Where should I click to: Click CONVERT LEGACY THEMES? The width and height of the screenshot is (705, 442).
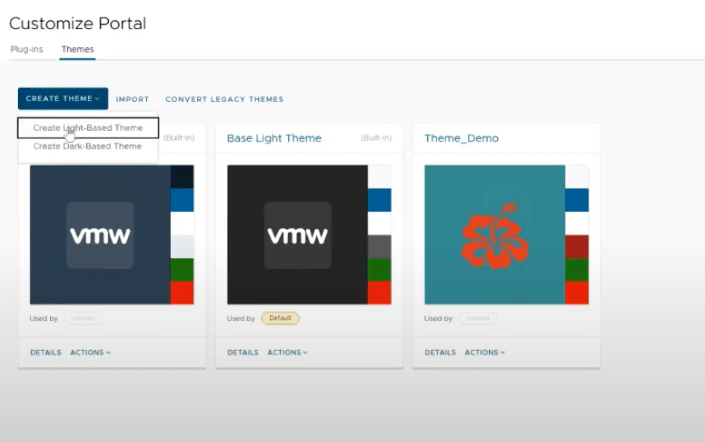pos(224,99)
